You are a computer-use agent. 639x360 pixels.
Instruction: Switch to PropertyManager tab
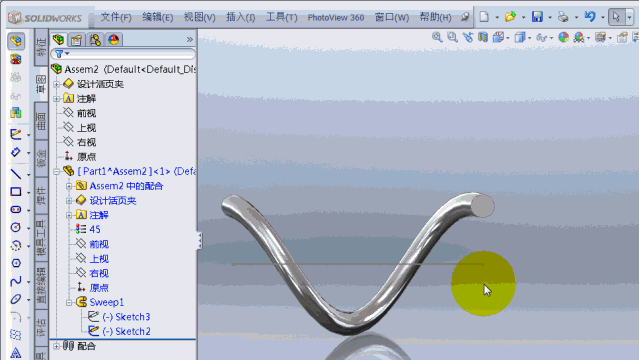pyautogui.click(x=76, y=40)
